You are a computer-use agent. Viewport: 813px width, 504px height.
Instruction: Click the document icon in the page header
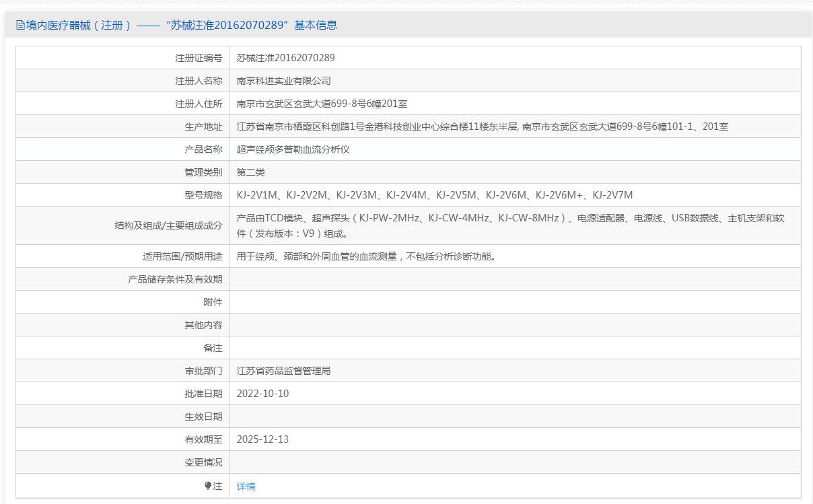pos(20,26)
